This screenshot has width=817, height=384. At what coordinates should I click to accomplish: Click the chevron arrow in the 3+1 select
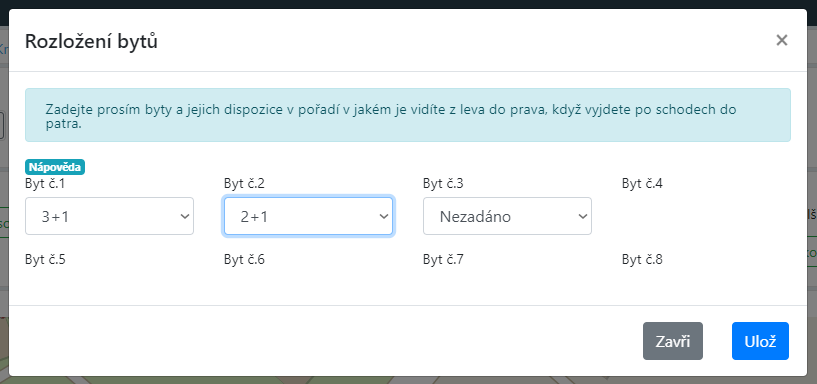point(184,216)
